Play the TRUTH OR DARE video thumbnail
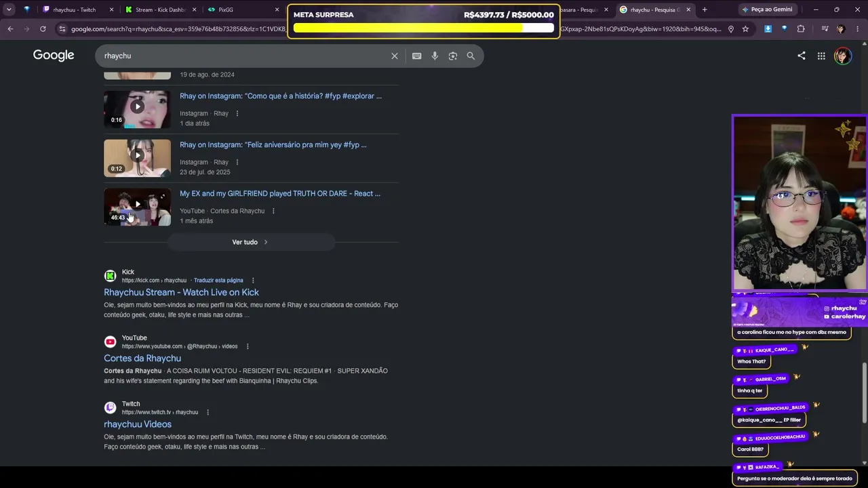Screen dimensions: 868x488 (x=137, y=207)
